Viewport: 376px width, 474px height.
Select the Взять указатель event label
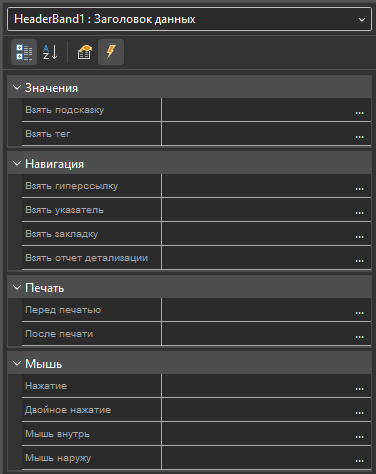click(64, 210)
